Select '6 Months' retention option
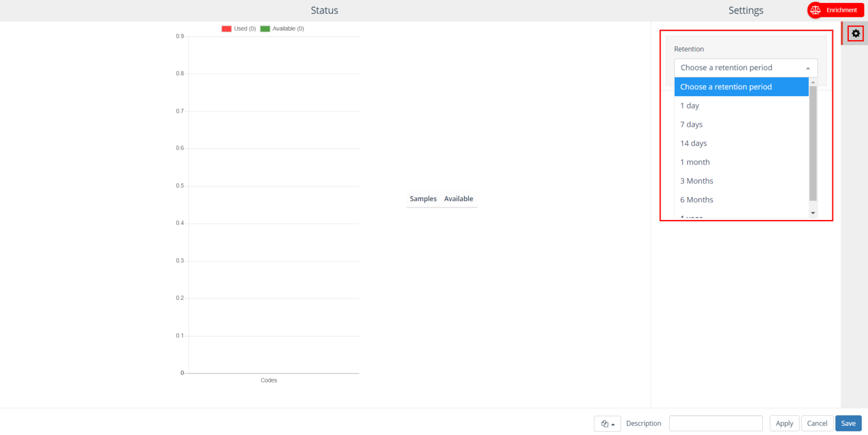 [x=696, y=200]
